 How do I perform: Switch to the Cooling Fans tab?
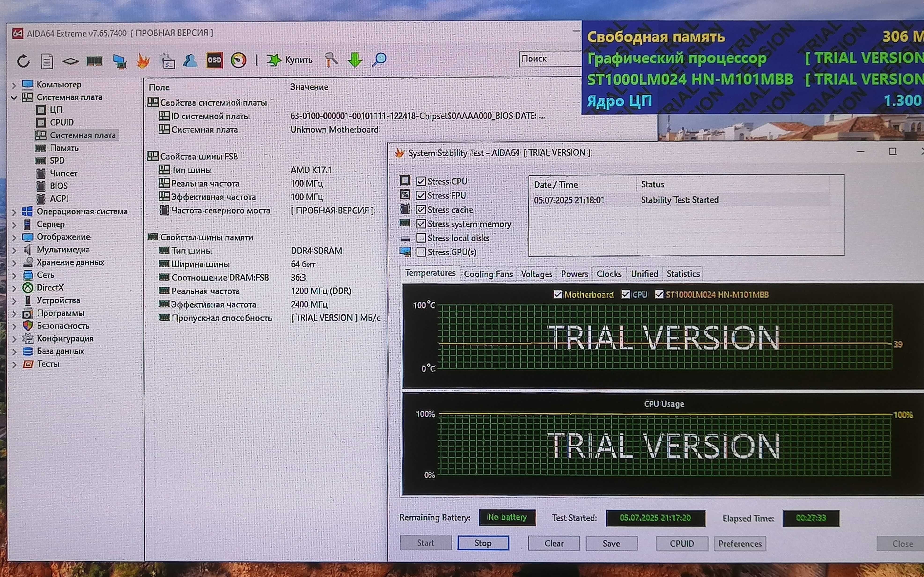pos(488,274)
